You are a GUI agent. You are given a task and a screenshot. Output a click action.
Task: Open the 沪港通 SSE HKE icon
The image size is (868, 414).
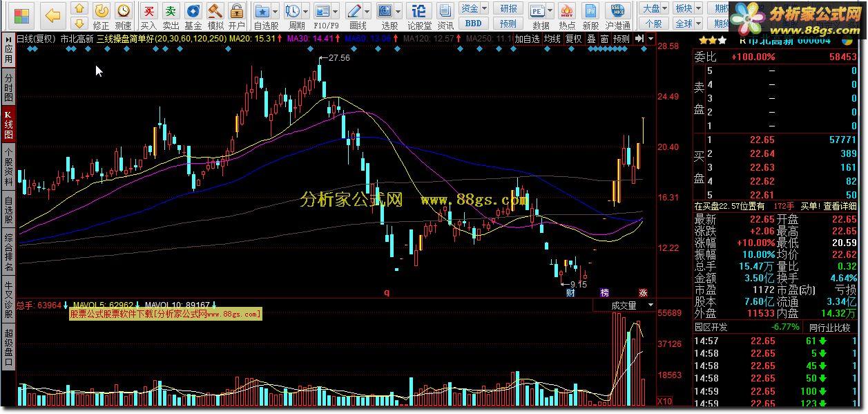tap(617, 16)
